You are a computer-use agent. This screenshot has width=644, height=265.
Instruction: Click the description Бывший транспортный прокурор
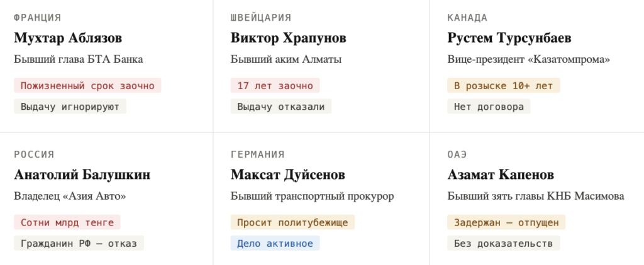tap(312, 197)
